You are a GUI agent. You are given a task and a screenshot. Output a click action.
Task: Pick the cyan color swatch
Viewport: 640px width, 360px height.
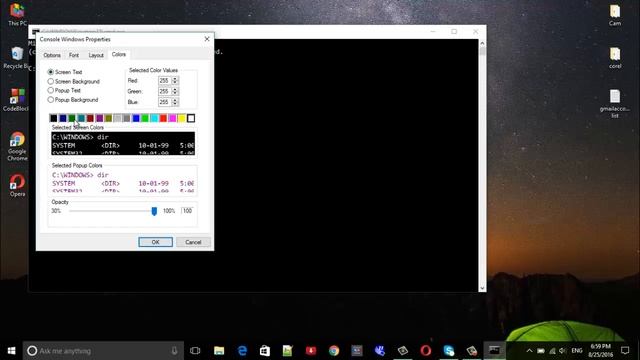(154, 118)
